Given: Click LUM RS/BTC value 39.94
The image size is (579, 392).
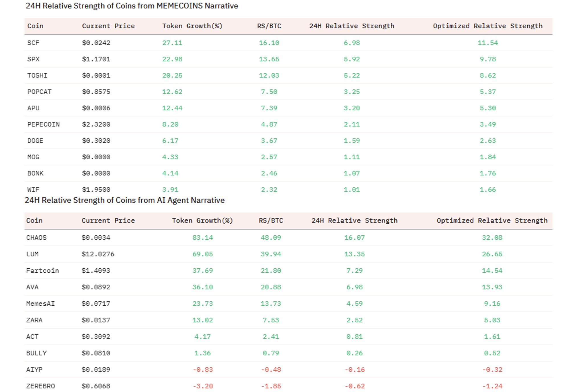Looking at the screenshot, I should tap(271, 254).
